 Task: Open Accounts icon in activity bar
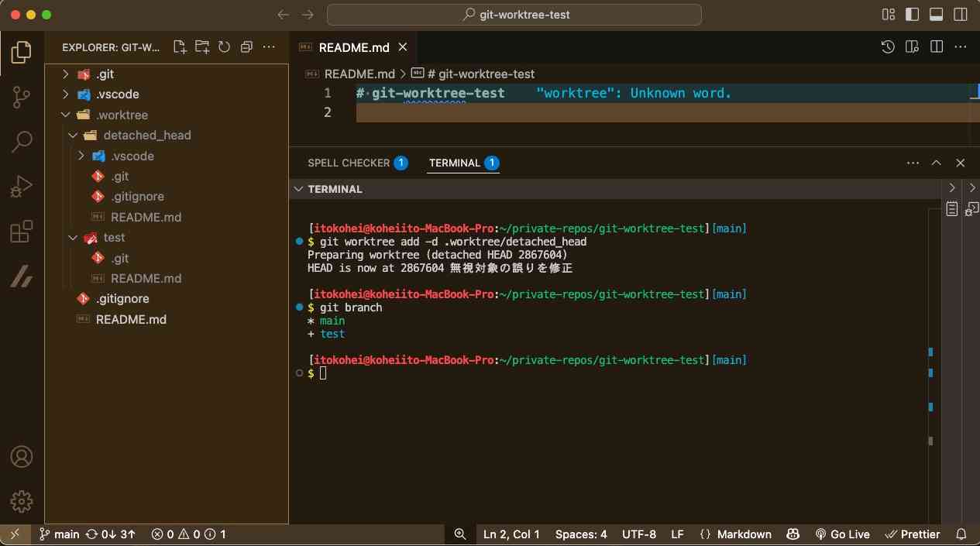(x=22, y=457)
